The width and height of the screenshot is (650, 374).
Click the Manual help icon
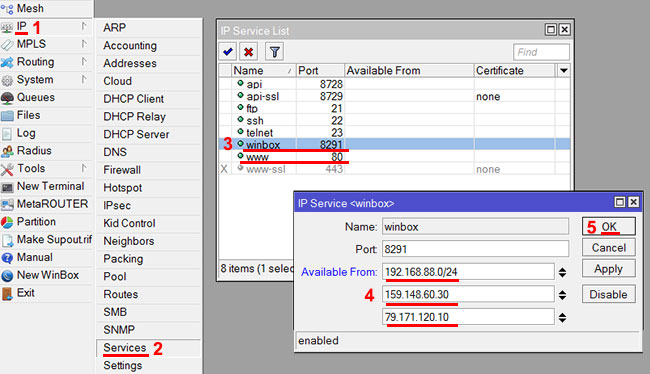coord(7,258)
